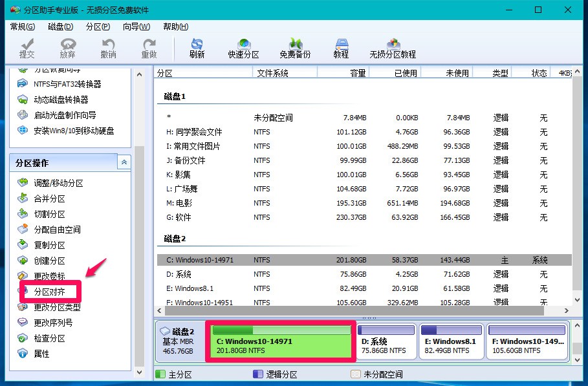Click the 撤销 (undo) toolbar icon
This screenshot has height=386, width=588.
pos(109,48)
